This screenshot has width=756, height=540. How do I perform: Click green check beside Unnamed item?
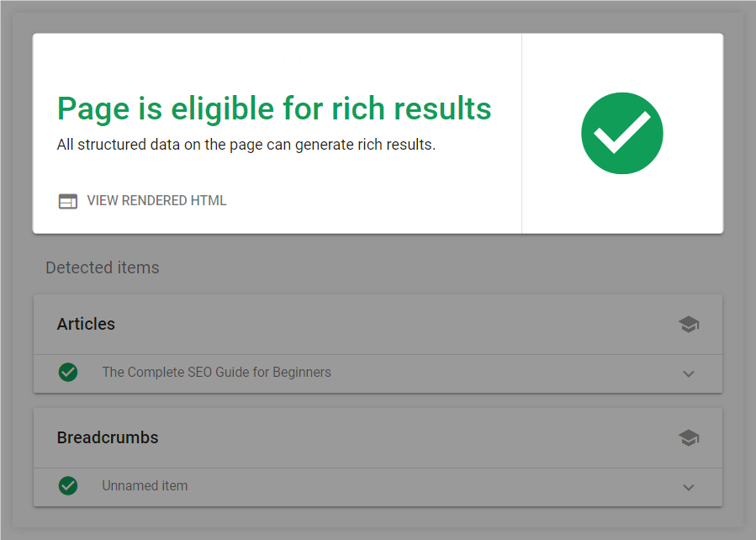[68, 485]
